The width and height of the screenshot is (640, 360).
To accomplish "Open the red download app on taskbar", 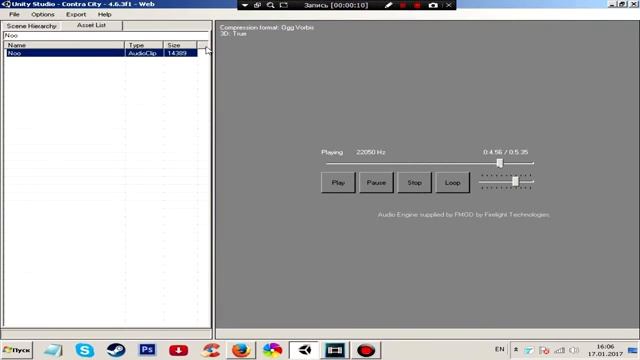I will tap(178, 350).
